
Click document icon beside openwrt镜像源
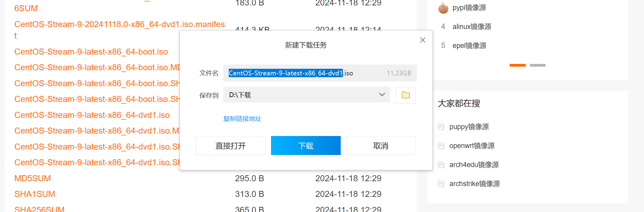[x=441, y=146]
